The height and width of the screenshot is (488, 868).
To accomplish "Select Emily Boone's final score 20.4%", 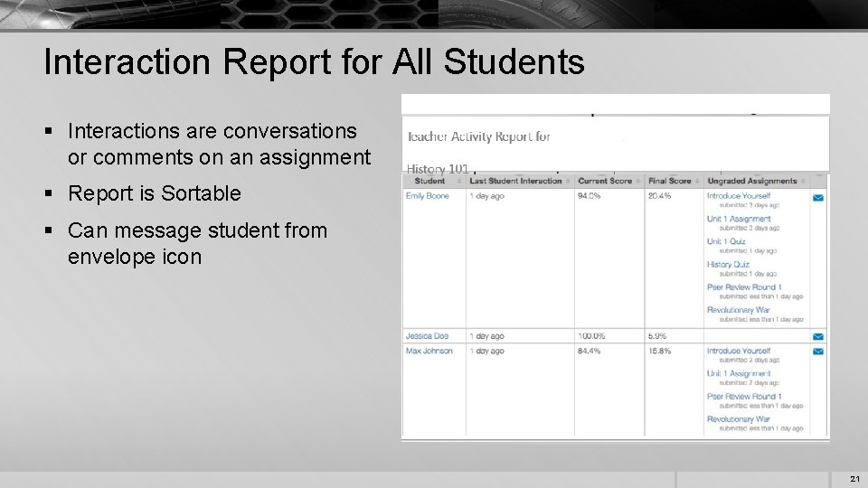I will [x=659, y=196].
